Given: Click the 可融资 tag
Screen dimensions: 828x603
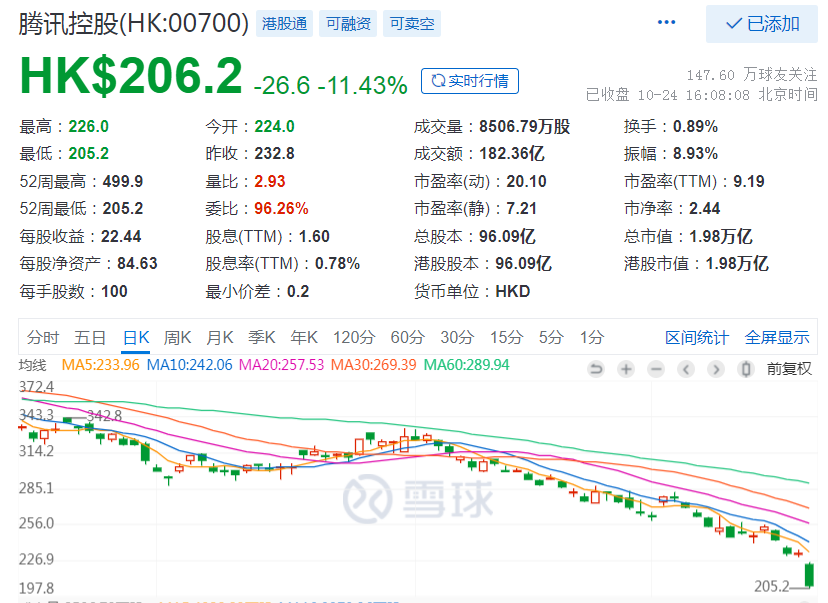Looking at the screenshot, I should (348, 24).
